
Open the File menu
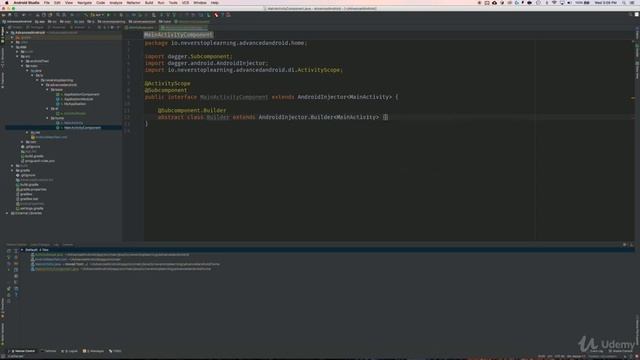click(x=47, y=2)
